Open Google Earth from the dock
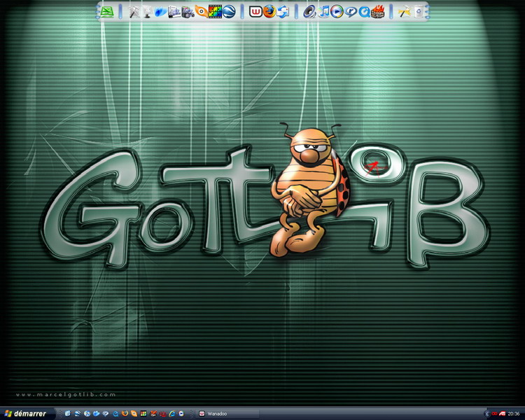The height and width of the screenshot is (420, 525). click(229, 11)
